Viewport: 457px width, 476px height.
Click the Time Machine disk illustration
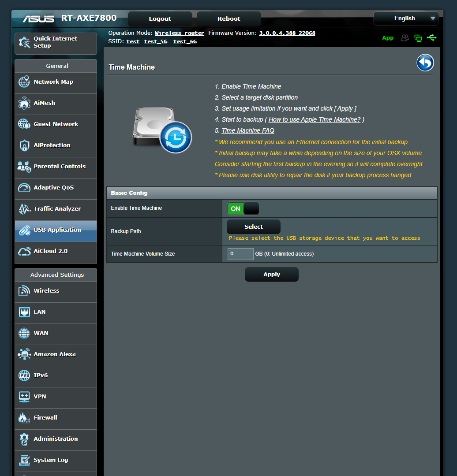[162, 130]
